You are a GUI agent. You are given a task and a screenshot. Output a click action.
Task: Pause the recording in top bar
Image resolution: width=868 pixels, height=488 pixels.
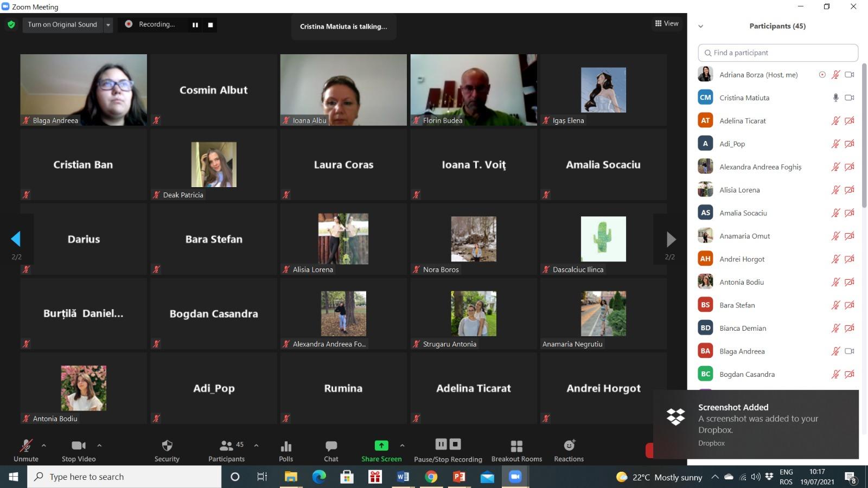point(195,24)
